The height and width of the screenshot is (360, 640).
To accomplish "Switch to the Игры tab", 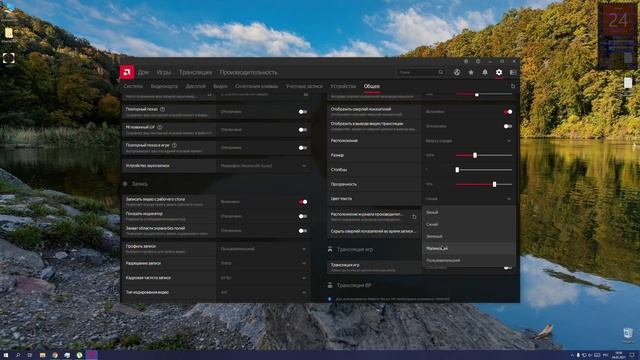I will [x=164, y=72].
